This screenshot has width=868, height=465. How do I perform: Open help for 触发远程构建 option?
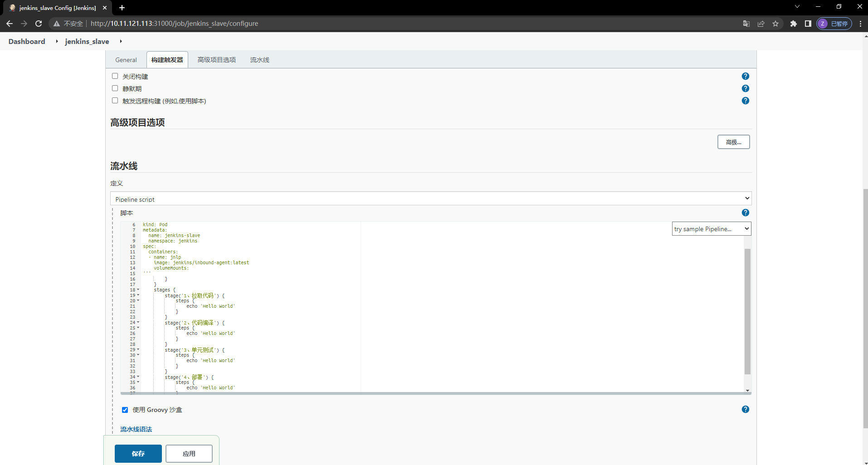pyautogui.click(x=745, y=101)
